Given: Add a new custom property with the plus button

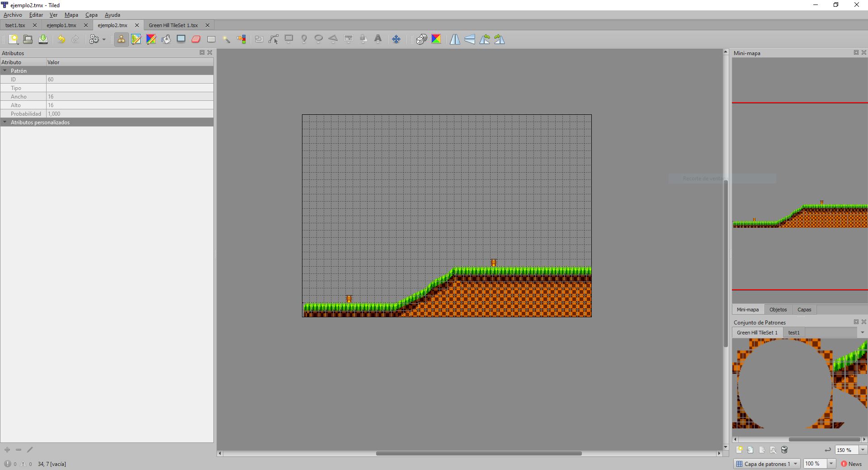Looking at the screenshot, I should 7,450.
